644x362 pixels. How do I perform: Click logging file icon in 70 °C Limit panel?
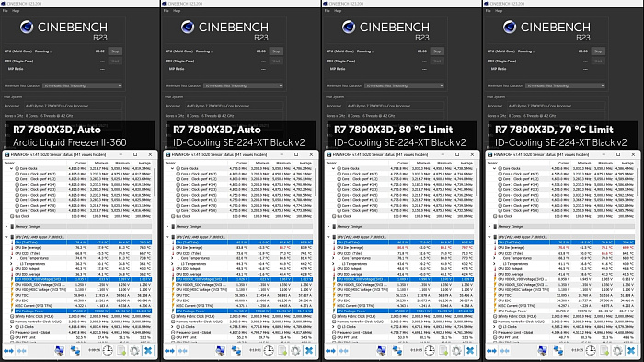click(604, 351)
